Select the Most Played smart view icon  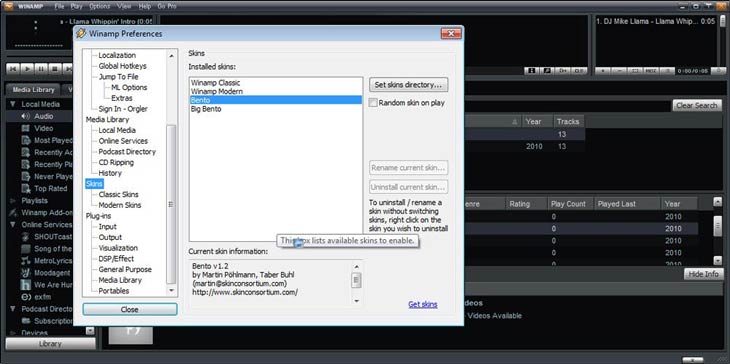[x=26, y=141]
